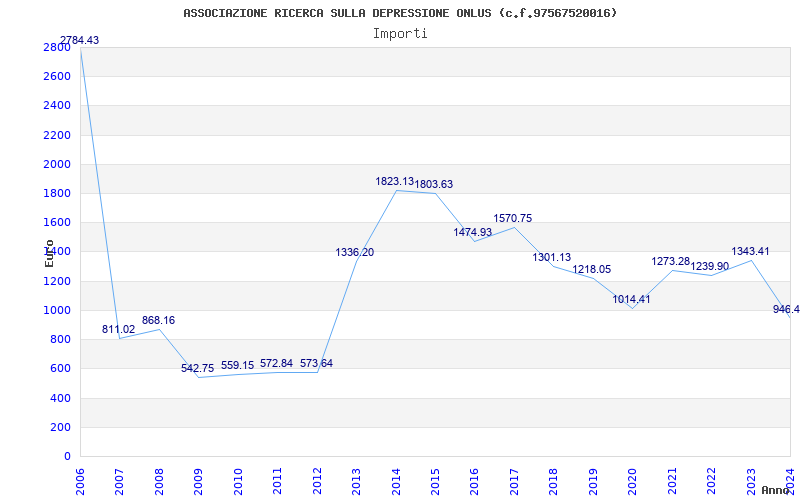This screenshot has width=800, height=500.
Task: Click the 200 y-axis tick label
Action: 60,427
